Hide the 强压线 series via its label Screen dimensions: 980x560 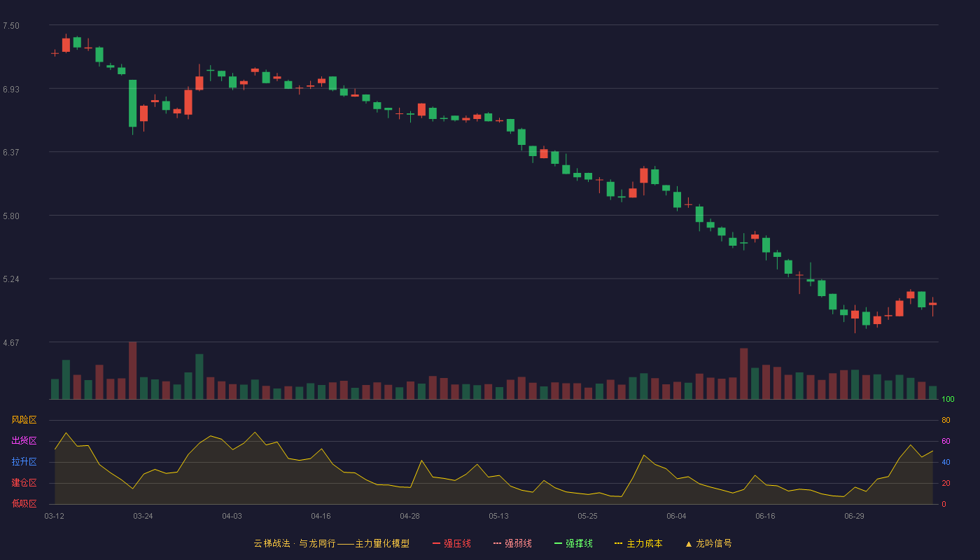pos(457,543)
